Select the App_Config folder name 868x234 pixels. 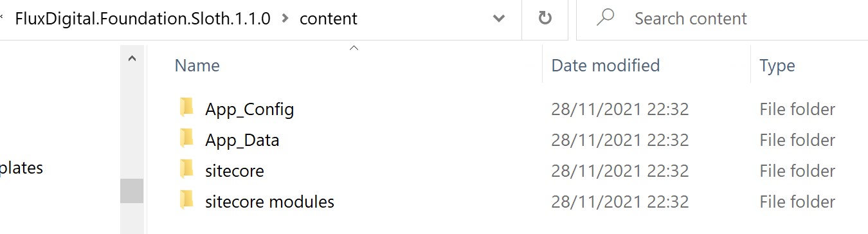point(249,109)
